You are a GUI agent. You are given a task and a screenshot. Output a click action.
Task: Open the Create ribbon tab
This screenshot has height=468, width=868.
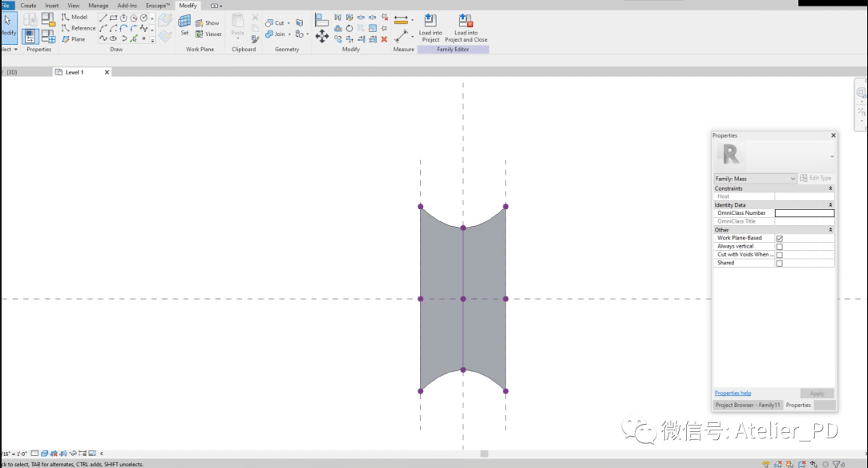pos(28,6)
